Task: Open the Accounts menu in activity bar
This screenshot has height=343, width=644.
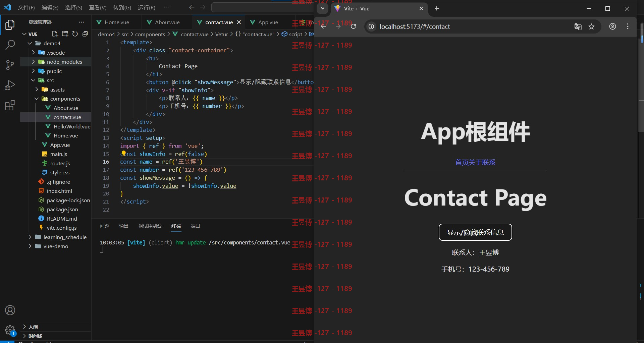Action: click(10, 310)
